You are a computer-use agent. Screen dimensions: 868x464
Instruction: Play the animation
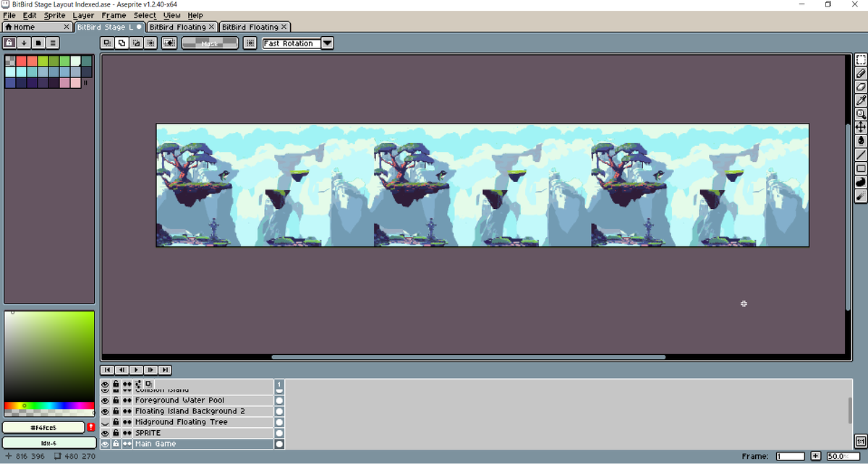pos(137,370)
